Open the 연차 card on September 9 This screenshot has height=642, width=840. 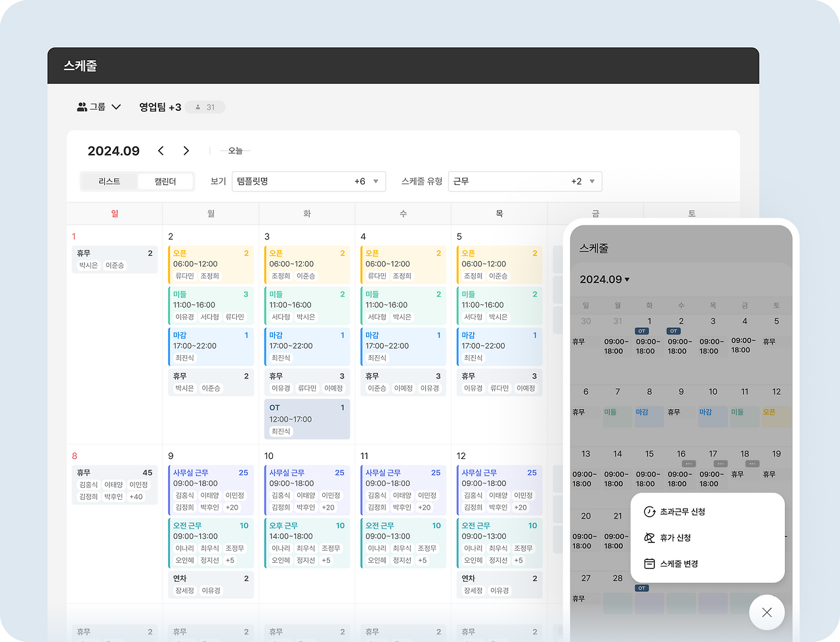click(x=211, y=585)
